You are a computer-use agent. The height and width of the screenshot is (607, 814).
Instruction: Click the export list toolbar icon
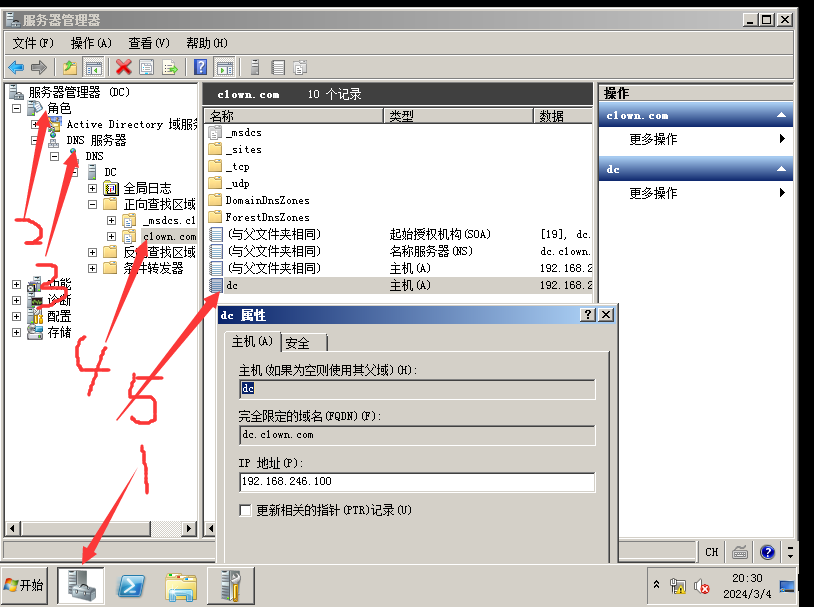pos(170,67)
